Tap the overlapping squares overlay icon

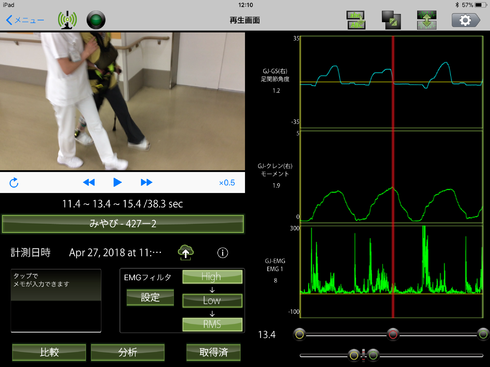point(391,20)
